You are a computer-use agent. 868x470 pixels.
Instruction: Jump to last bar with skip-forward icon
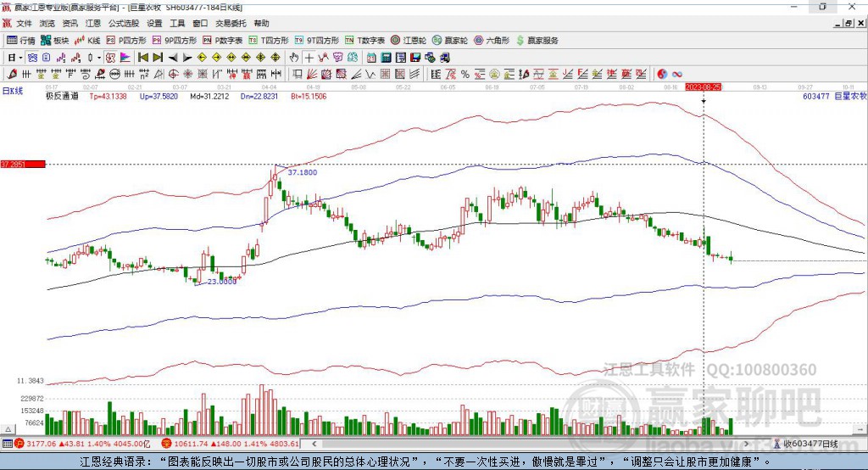tap(158, 58)
